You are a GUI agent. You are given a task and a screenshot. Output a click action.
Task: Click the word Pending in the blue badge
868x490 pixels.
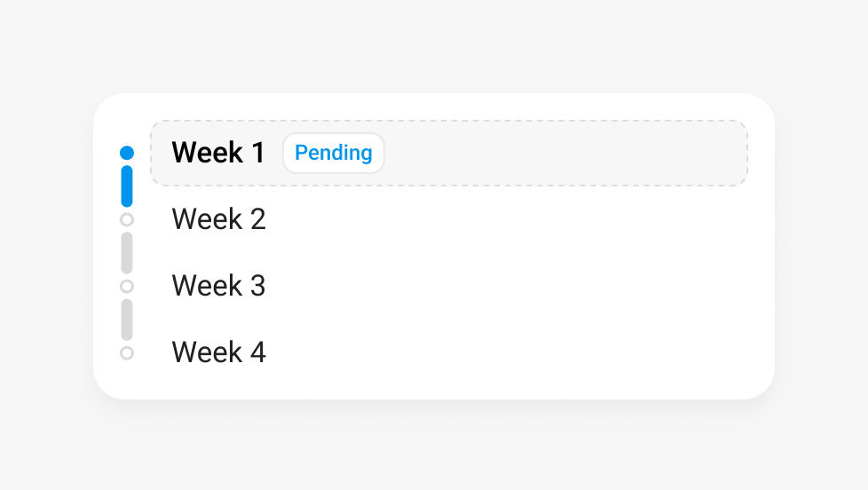click(x=334, y=153)
